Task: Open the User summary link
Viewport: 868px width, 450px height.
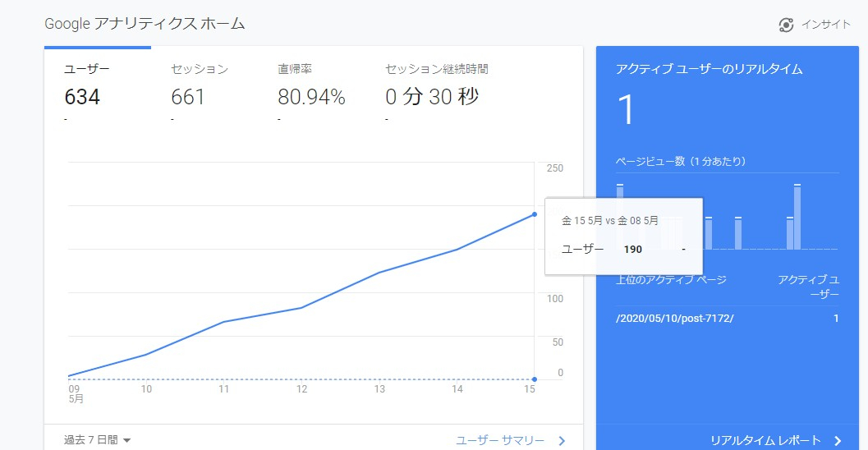Action: (500, 440)
